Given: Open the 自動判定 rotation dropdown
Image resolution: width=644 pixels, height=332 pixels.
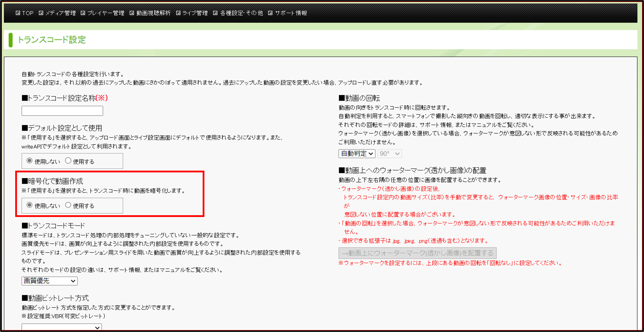Looking at the screenshot, I should click(357, 153).
